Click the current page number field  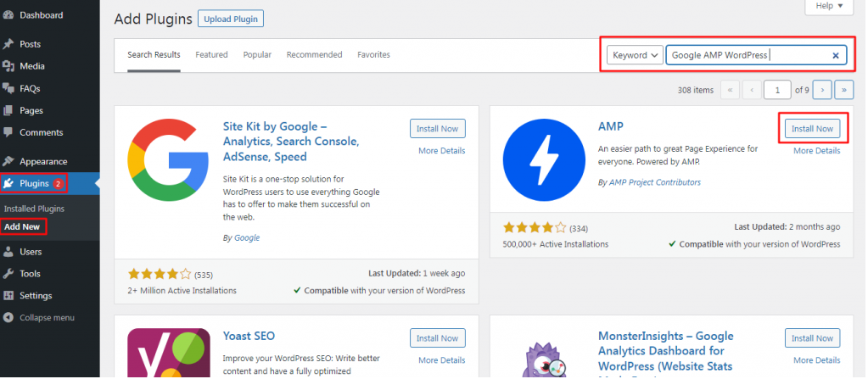777,90
